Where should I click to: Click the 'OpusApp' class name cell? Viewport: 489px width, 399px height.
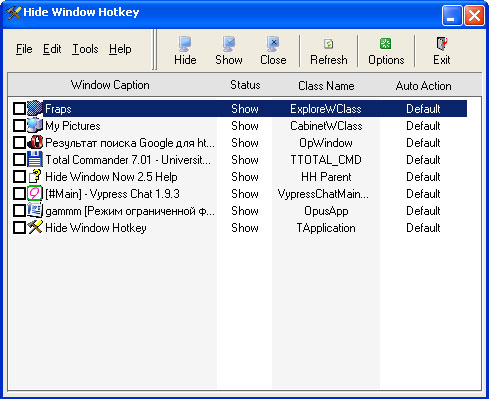[x=326, y=211]
